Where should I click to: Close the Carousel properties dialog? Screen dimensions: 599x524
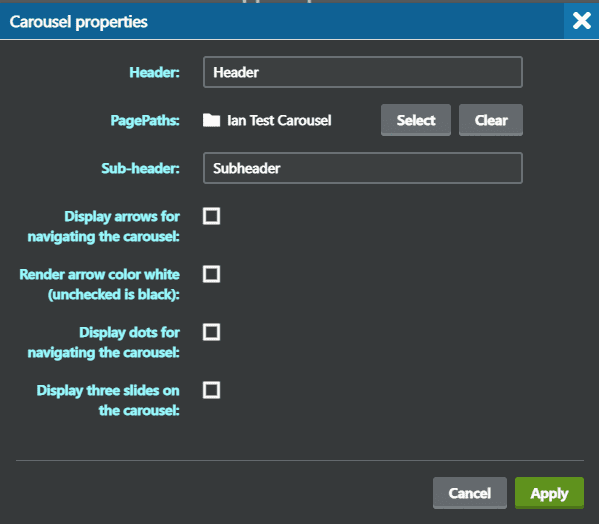(581, 21)
